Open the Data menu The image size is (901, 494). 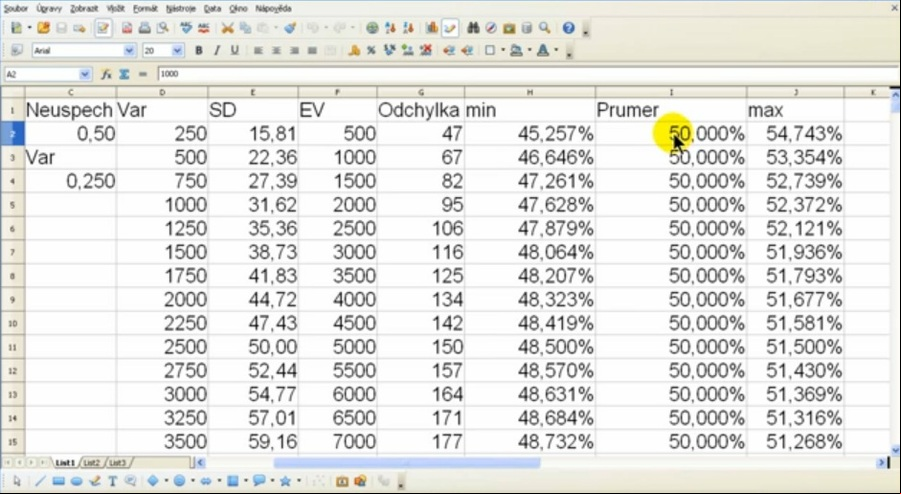point(212,9)
